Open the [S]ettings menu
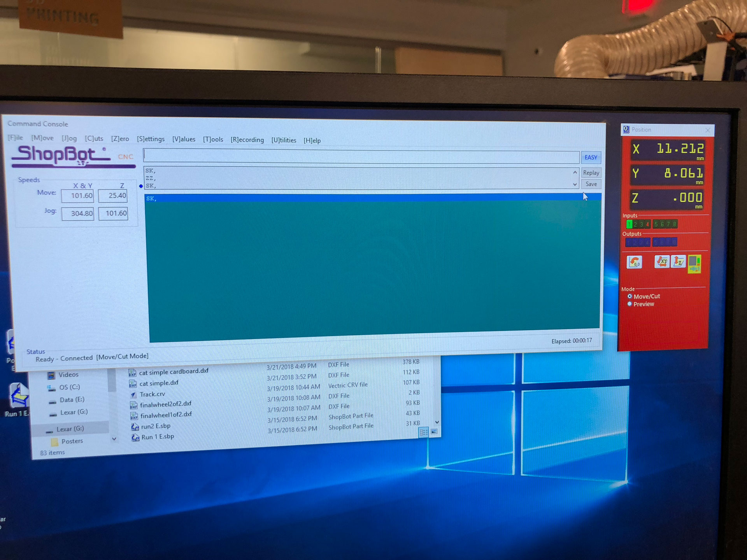The height and width of the screenshot is (560, 747). coord(151,139)
